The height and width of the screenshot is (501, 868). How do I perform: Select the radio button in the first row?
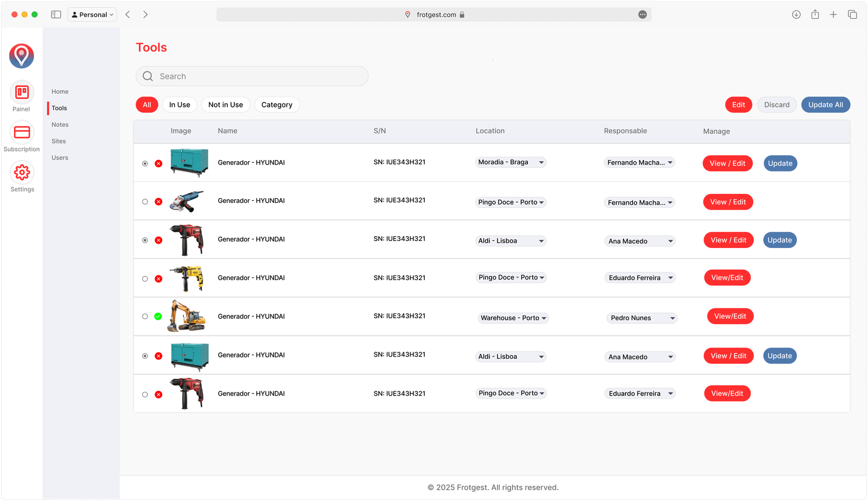pyautogui.click(x=145, y=163)
